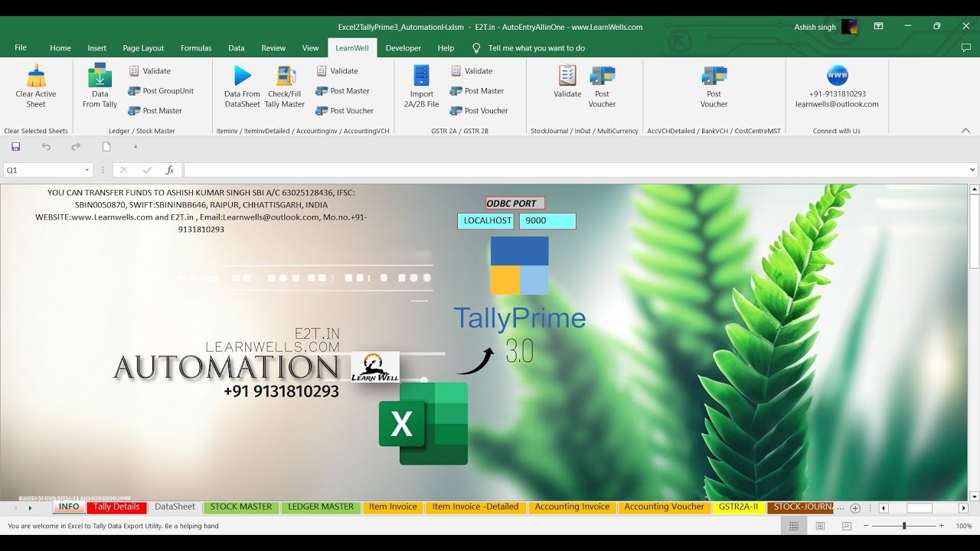Click the zoom slider handle
Image resolution: width=980 pixels, height=551 pixels.
click(x=904, y=526)
